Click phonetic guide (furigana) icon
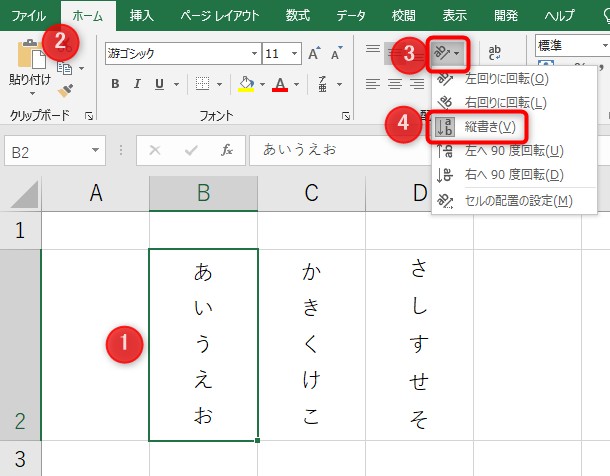The image size is (610, 476). [x=323, y=84]
